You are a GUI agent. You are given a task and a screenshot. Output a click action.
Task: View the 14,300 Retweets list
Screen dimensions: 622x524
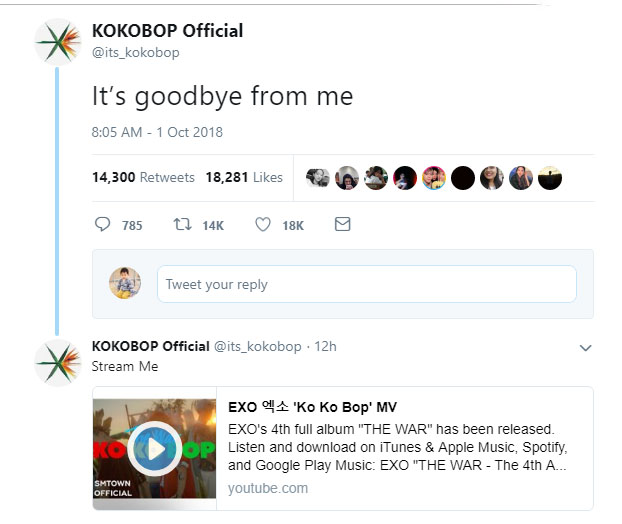(143, 177)
